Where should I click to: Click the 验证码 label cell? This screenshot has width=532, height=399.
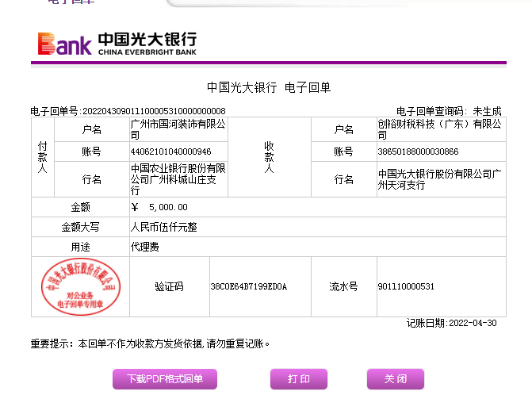coord(170,286)
